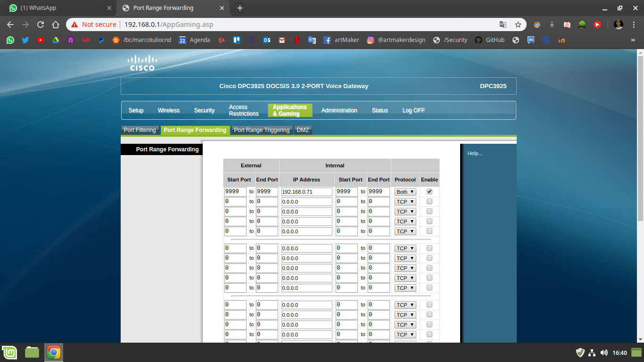Open the Netflix bookmark icon

pos(297,40)
